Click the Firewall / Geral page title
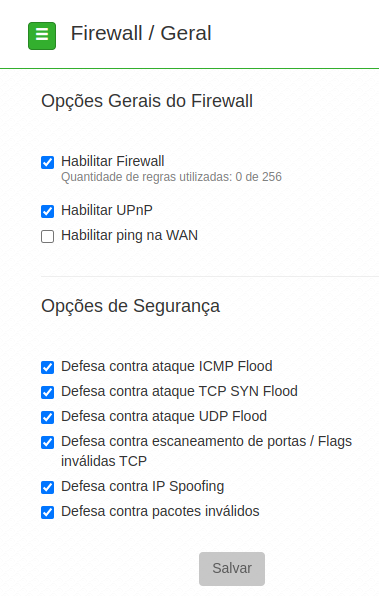Image resolution: width=379 pixels, height=596 pixels. pyautogui.click(x=141, y=33)
